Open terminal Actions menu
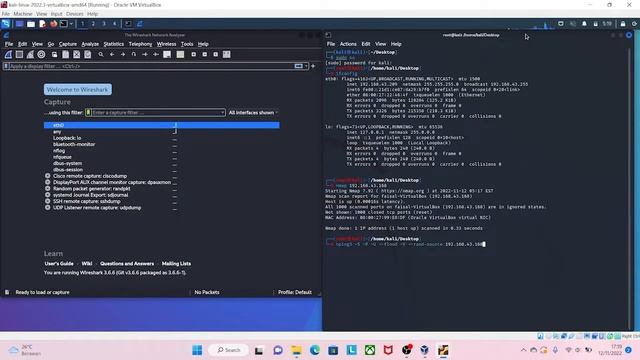Viewport: 640px width, 360px height. (348, 44)
